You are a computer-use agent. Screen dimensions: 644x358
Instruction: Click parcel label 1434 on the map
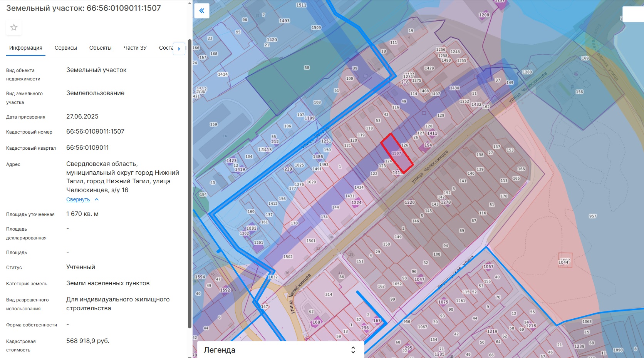(359, 187)
